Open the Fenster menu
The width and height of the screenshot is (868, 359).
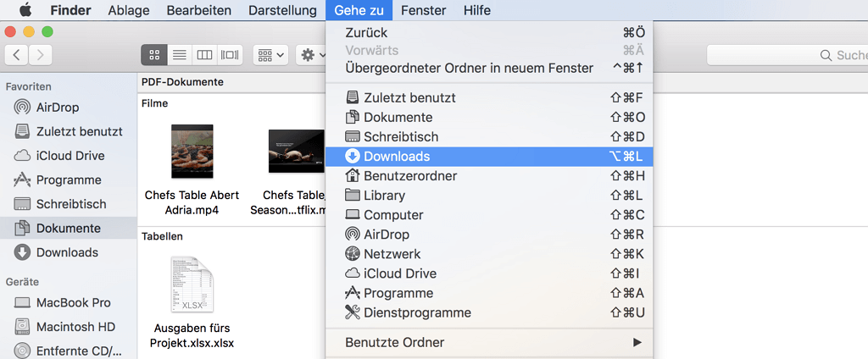424,10
